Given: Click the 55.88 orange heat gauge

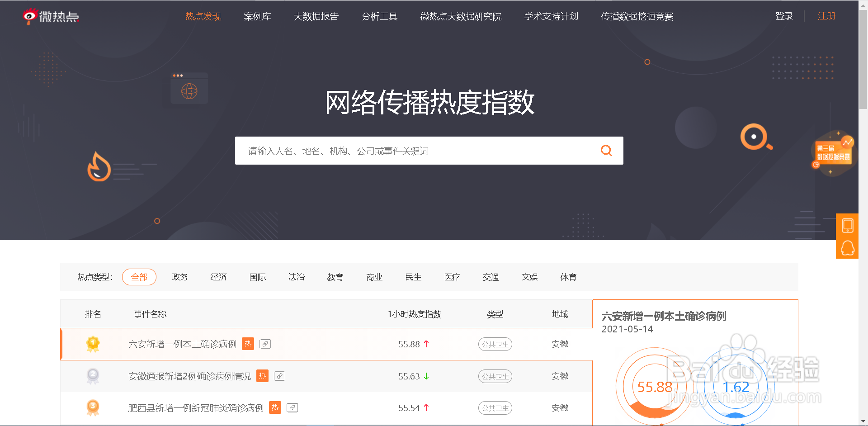Looking at the screenshot, I should [655, 387].
